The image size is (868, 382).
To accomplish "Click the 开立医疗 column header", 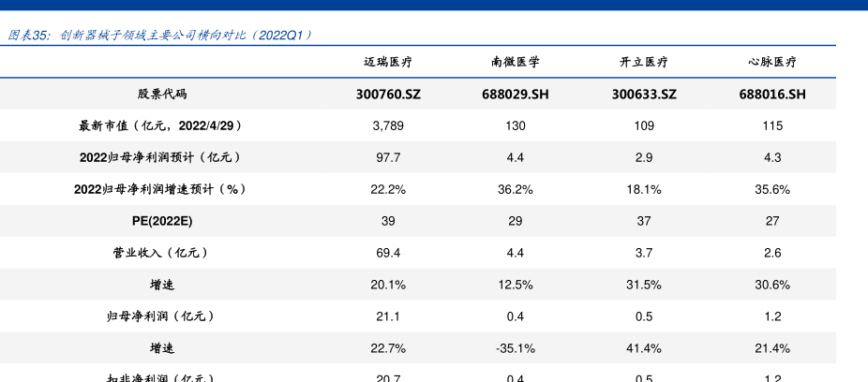I will 643,63.
